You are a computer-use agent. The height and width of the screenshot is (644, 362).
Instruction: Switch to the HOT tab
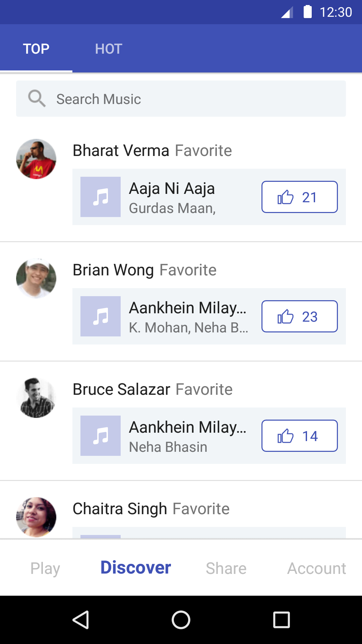click(109, 49)
